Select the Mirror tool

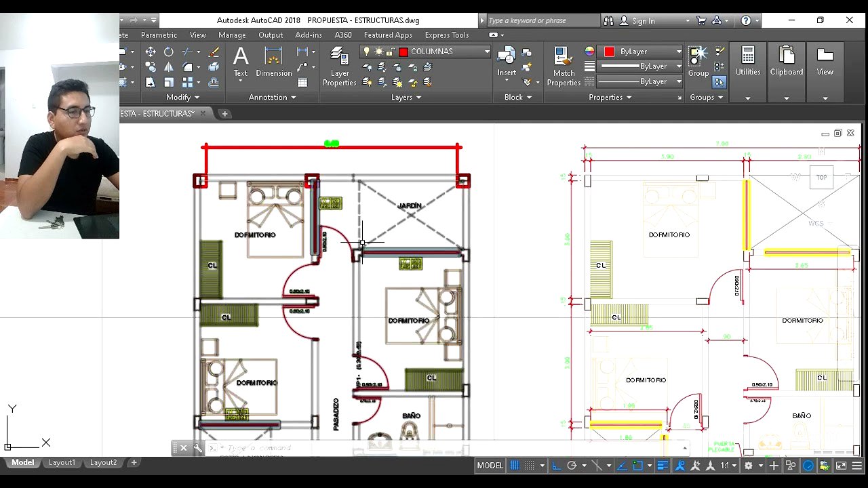[x=169, y=67]
